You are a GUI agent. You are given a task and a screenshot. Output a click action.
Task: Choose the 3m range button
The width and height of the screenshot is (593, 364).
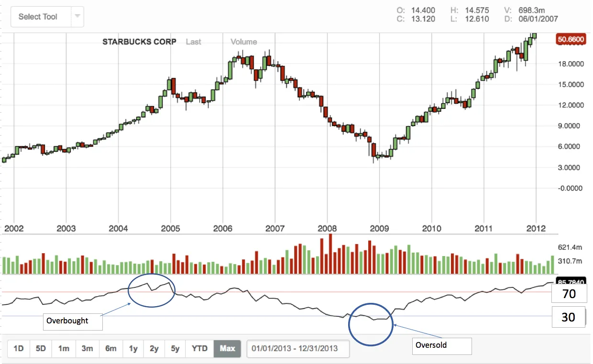(x=87, y=348)
